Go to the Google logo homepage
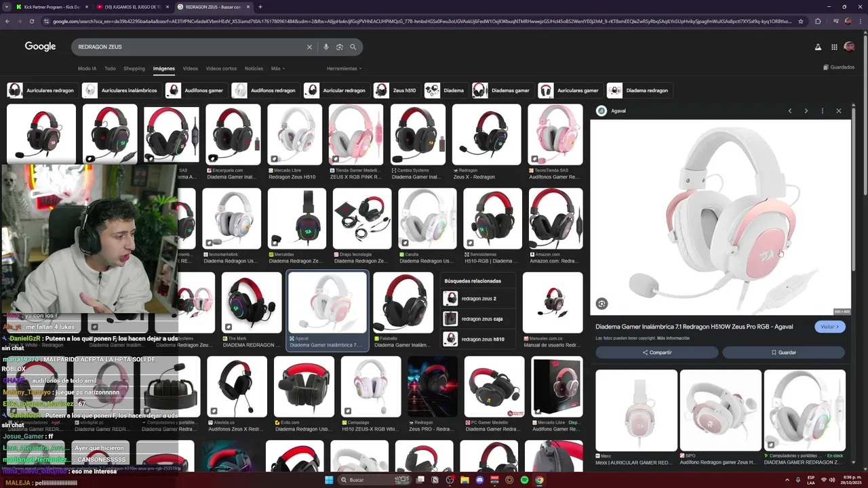This screenshot has height=488, width=868. pyautogui.click(x=40, y=46)
